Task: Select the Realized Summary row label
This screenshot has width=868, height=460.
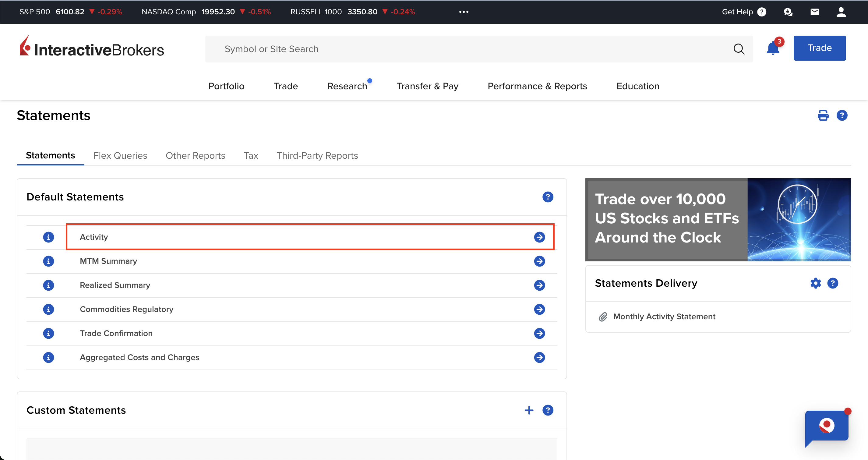Action: click(115, 285)
